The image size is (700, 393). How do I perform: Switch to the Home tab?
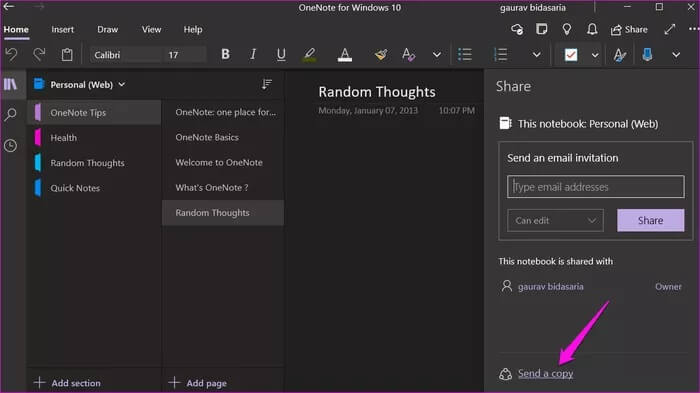tap(16, 29)
